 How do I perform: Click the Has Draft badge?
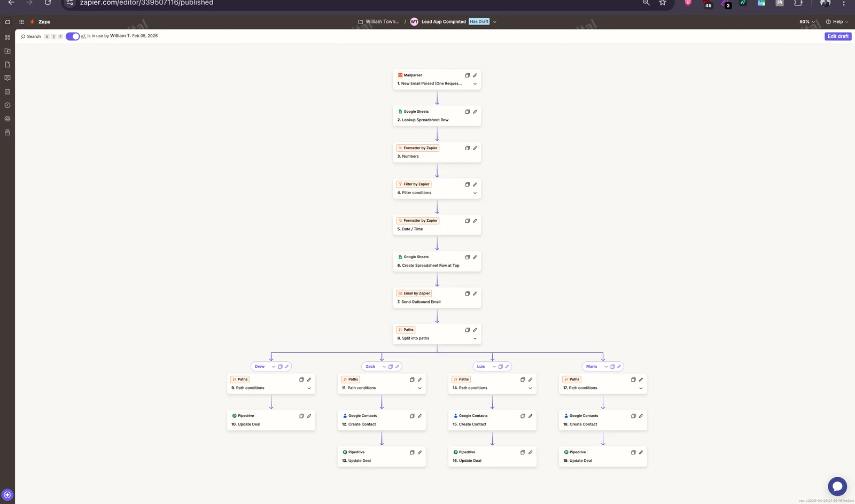point(479,22)
